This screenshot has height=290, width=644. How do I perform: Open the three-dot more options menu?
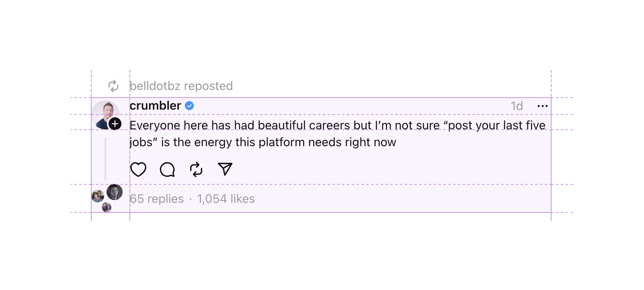click(543, 106)
